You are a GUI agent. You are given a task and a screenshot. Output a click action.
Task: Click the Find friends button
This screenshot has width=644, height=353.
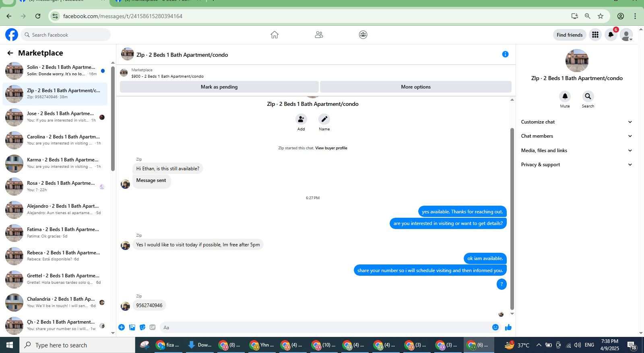click(570, 35)
